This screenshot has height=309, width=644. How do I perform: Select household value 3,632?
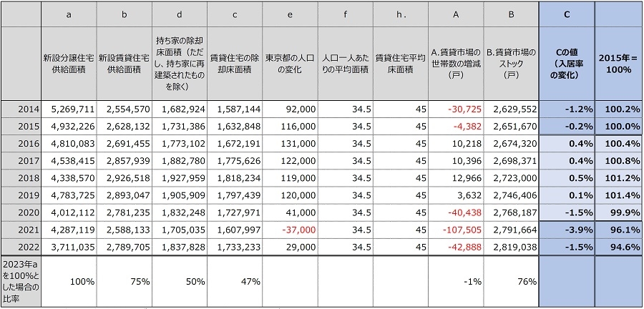pyautogui.click(x=456, y=195)
